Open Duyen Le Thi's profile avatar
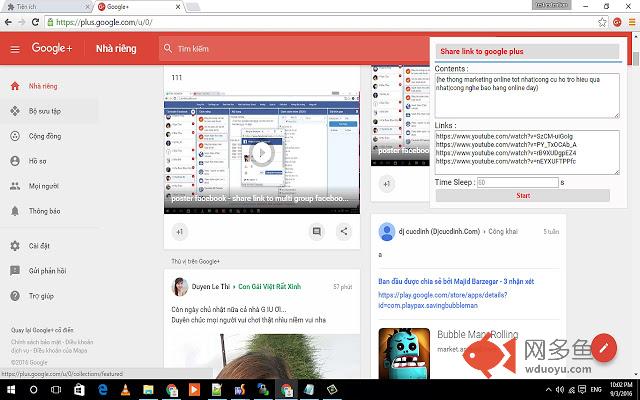This screenshot has width=640, height=400. coord(180,287)
